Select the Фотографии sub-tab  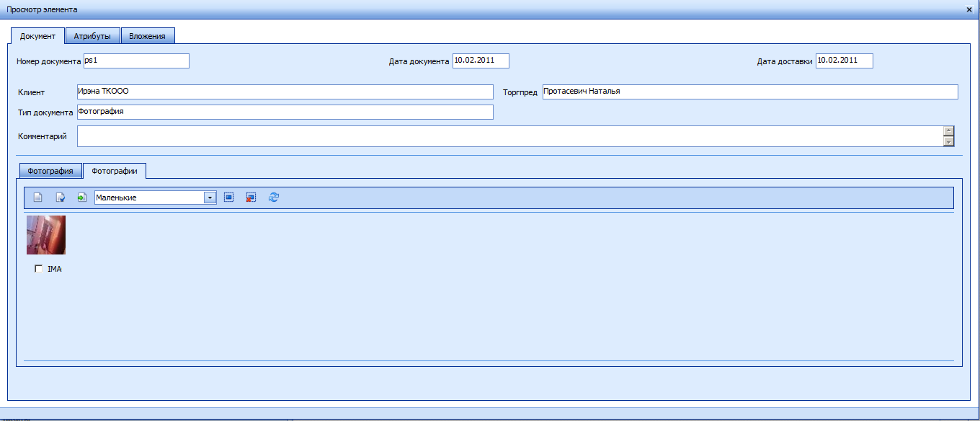point(115,172)
